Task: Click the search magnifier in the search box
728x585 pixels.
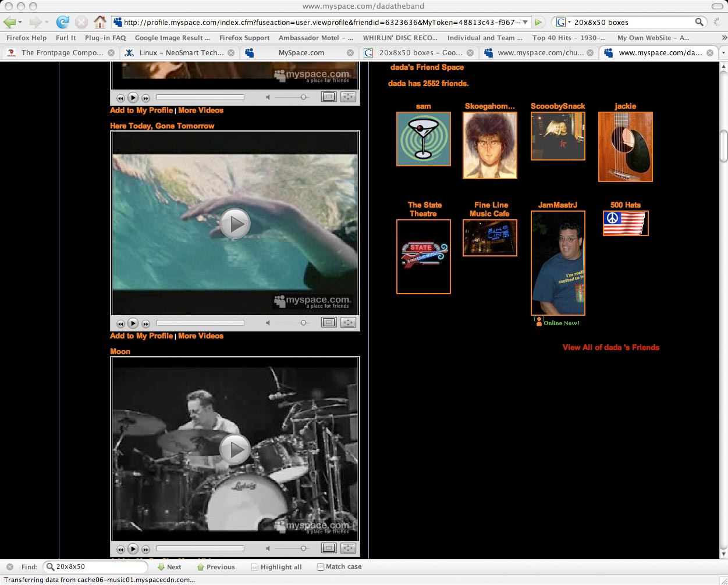Action: click(x=699, y=22)
